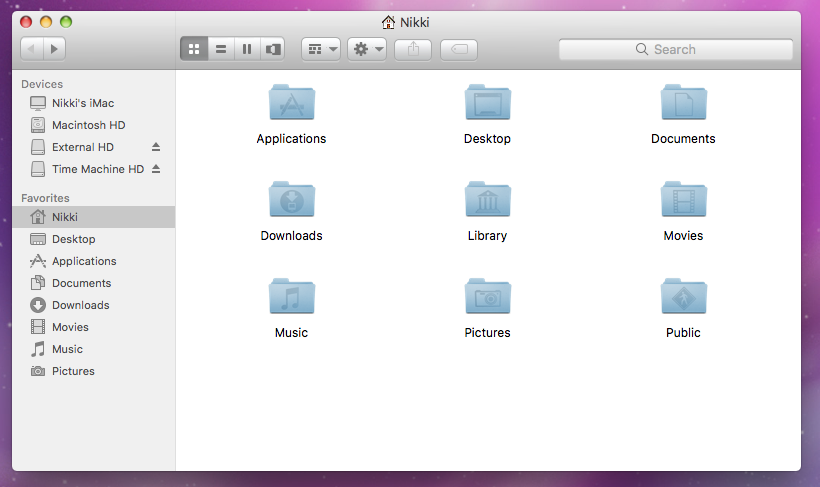Select the Applications folder icon
Image resolution: width=820 pixels, height=487 pixels.
pyautogui.click(x=292, y=103)
